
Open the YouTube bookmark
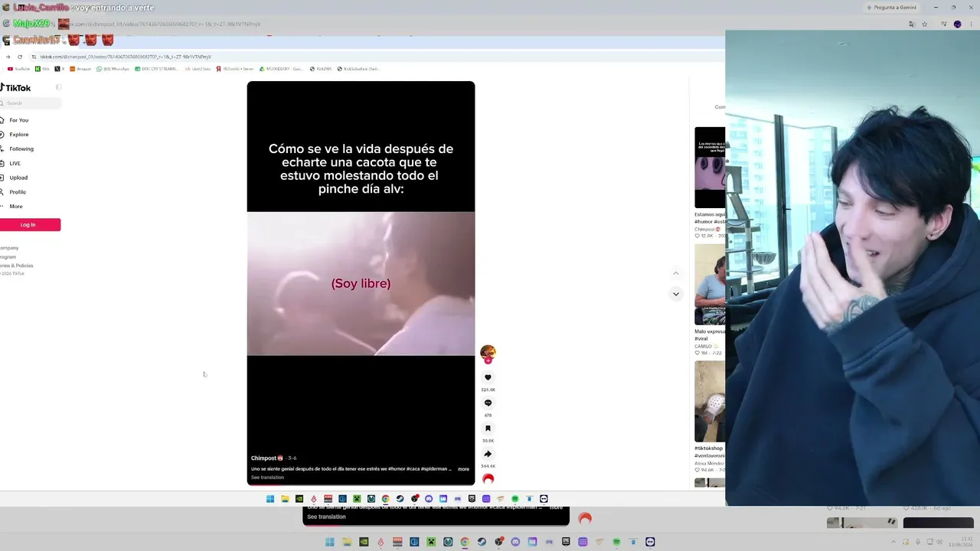[x=19, y=69]
